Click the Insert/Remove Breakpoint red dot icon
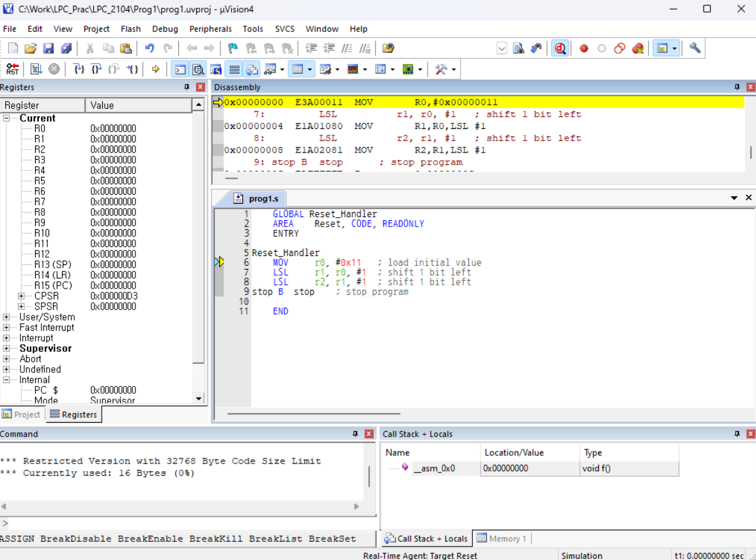Viewport: 756px width, 560px height. pyautogui.click(x=583, y=49)
